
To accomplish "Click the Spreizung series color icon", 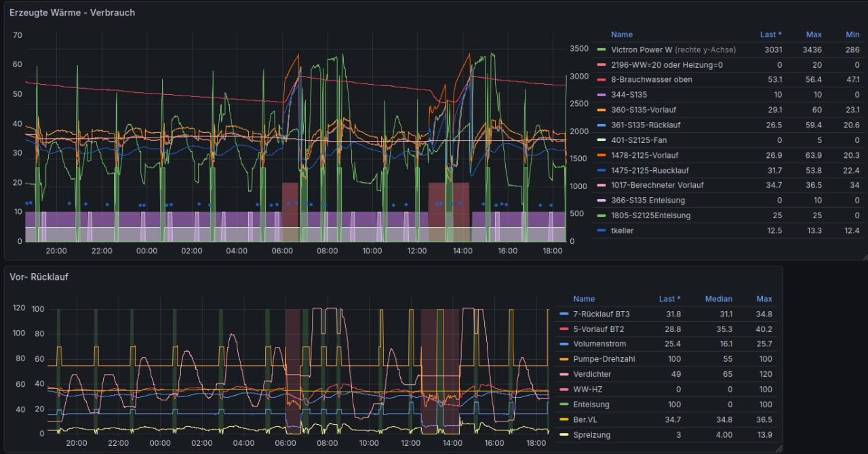I will click(564, 435).
